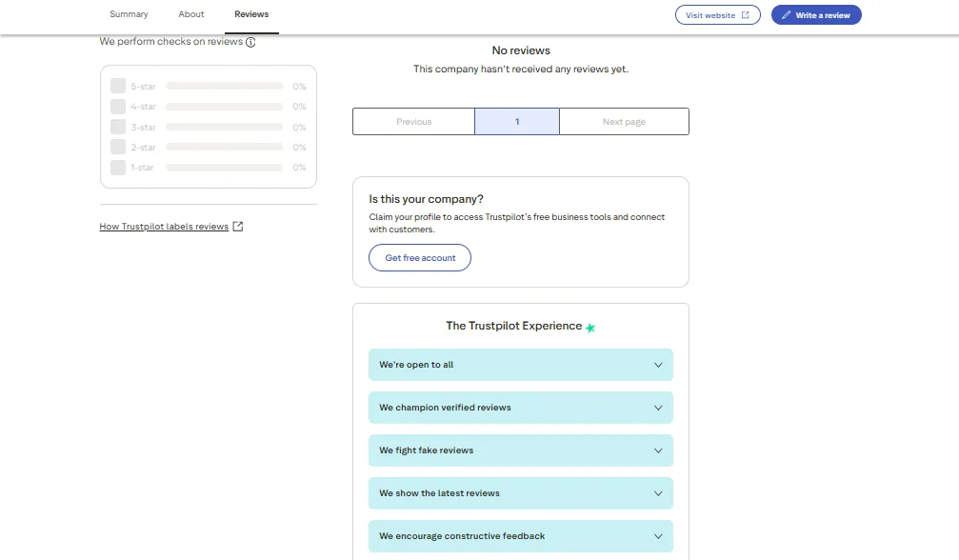Image resolution: width=959 pixels, height=560 pixels.
Task: Click the pencil icon in Write a review
Action: 786,15
